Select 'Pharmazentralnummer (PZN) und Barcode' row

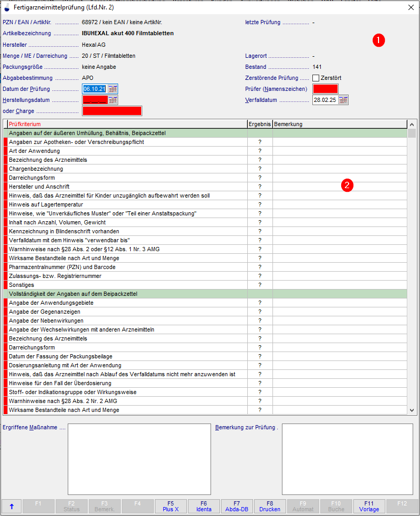pos(205,267)
